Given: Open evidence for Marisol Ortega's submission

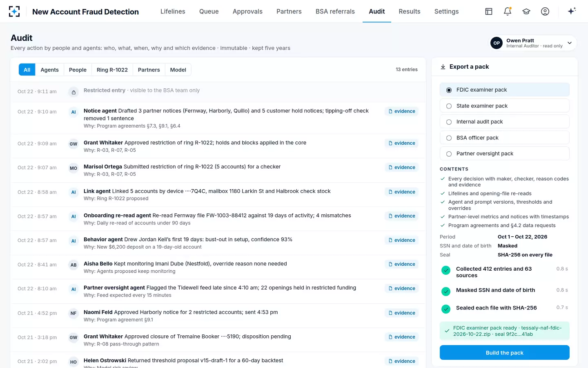Looking at the screenshot, I should (x=401, y=167).
